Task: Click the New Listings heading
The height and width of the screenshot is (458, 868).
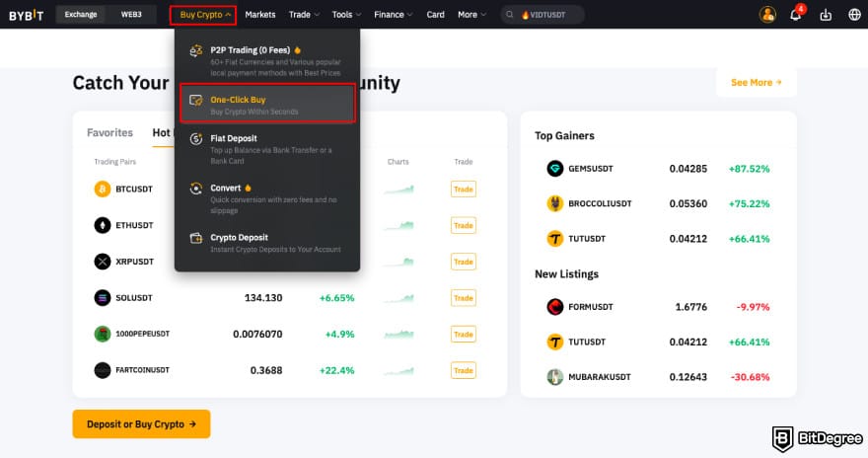Action: [566, 274]
